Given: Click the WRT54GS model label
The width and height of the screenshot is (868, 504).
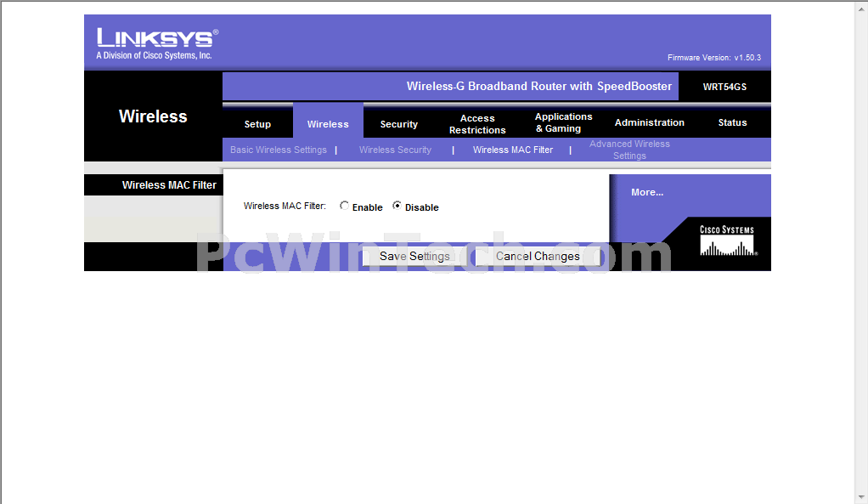Looking at the screenshot, I should click(x=724, y=87).
